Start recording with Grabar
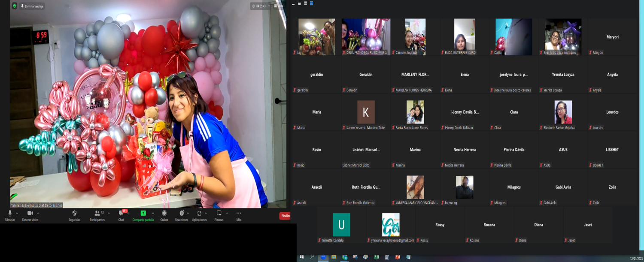Screen dimensions: 644x262 (164, 214)
